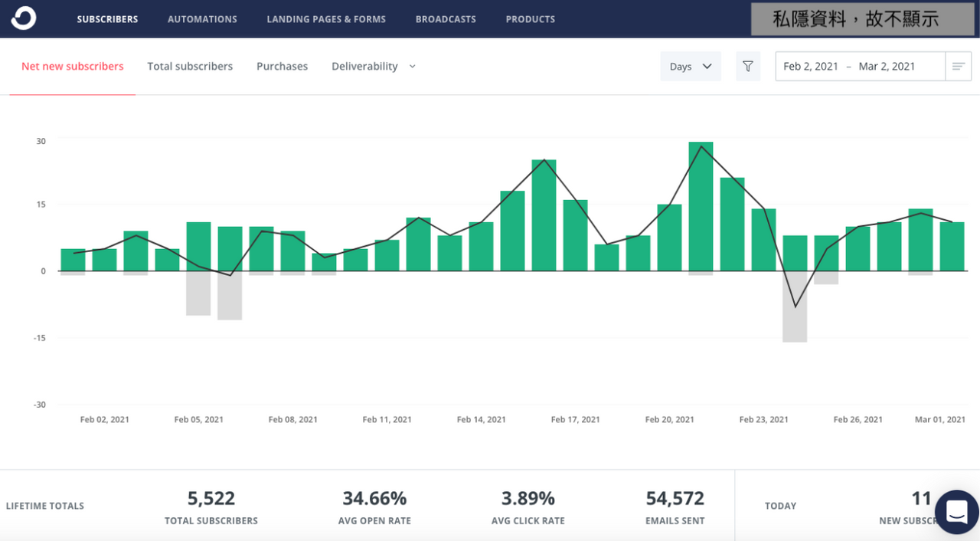Click the 5,522 Total Subscribers stat
Viewport: 980px width, 541px height.
211,507
